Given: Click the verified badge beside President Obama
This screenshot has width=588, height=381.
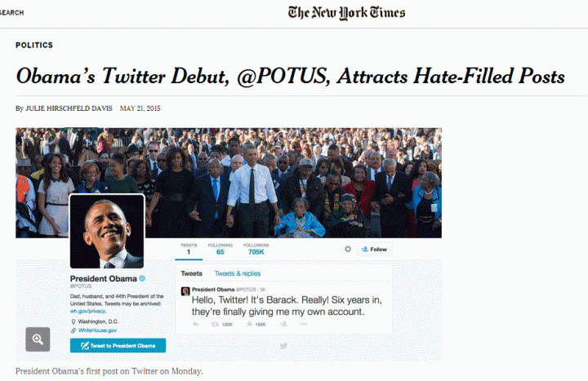Looking at the screenshot, I should click(x=142, y=278).
